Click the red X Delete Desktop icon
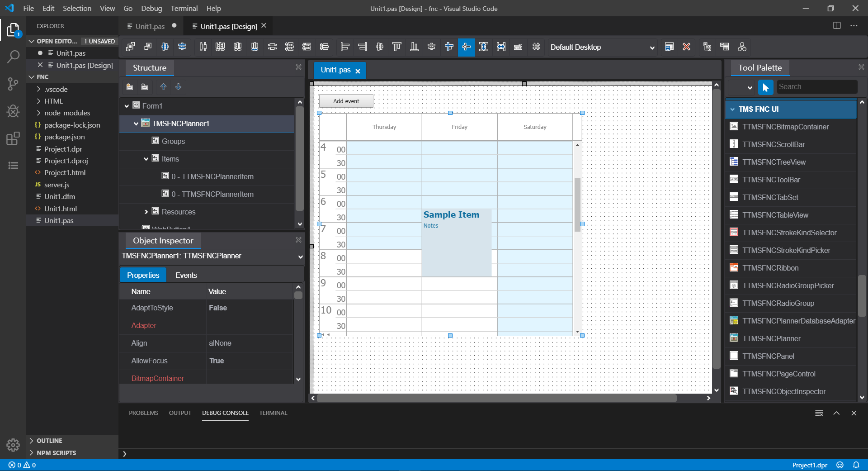 (686, 47)
